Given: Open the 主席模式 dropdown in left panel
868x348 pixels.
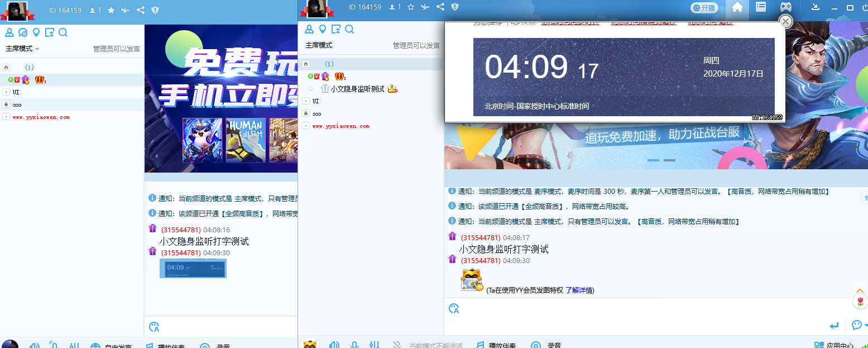Looking at the screenshot, I should [x=22, y=49].
